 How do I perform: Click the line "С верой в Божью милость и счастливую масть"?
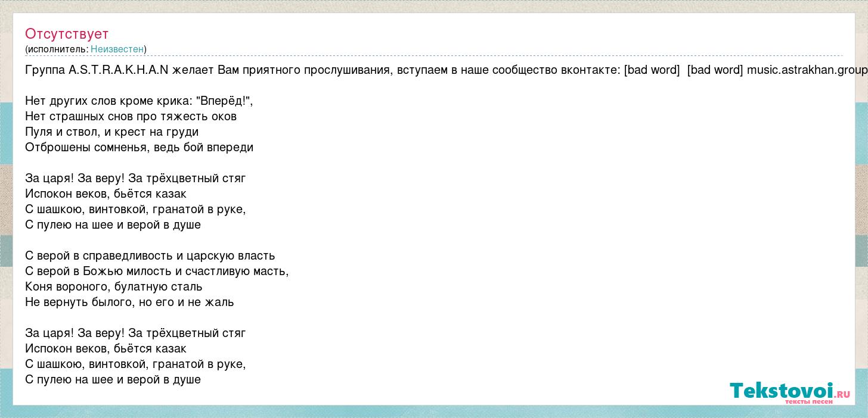click(157, 272)
